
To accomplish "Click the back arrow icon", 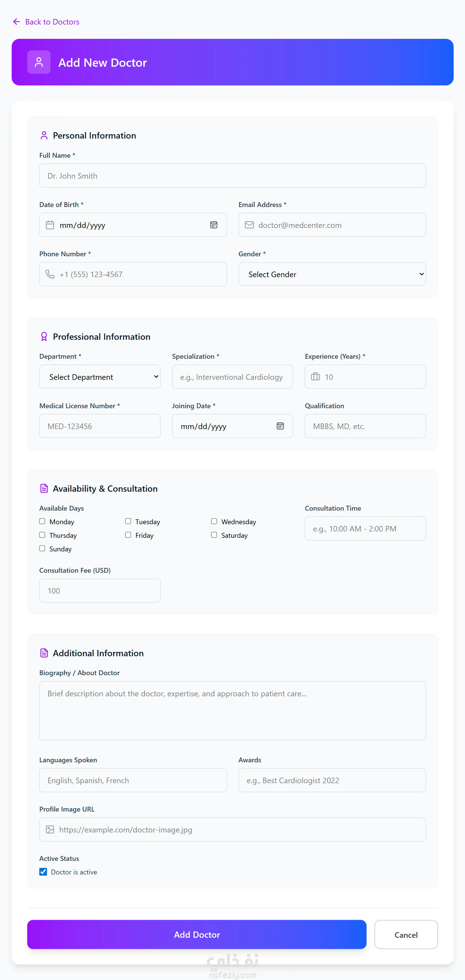I will click(x=16, y=22).
